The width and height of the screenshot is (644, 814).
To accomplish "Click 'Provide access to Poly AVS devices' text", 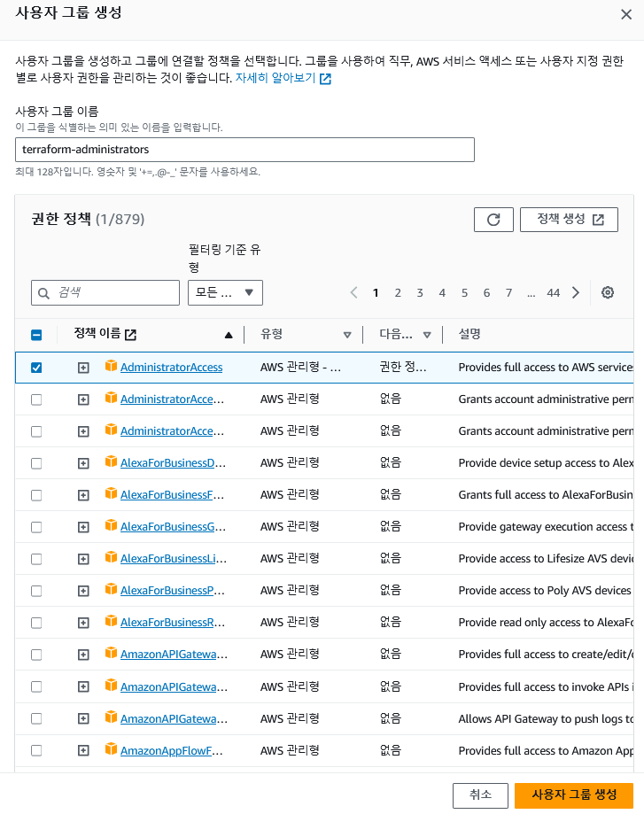I will click(x=545, y=590).
